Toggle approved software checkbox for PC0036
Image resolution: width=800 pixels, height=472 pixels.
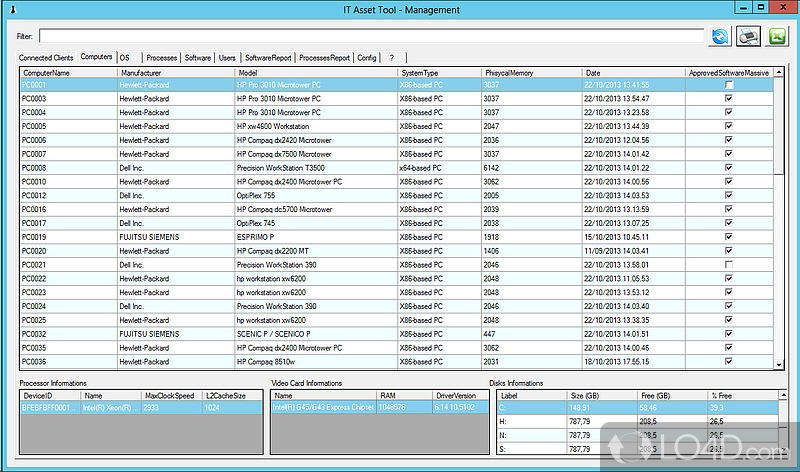(729, 361)
